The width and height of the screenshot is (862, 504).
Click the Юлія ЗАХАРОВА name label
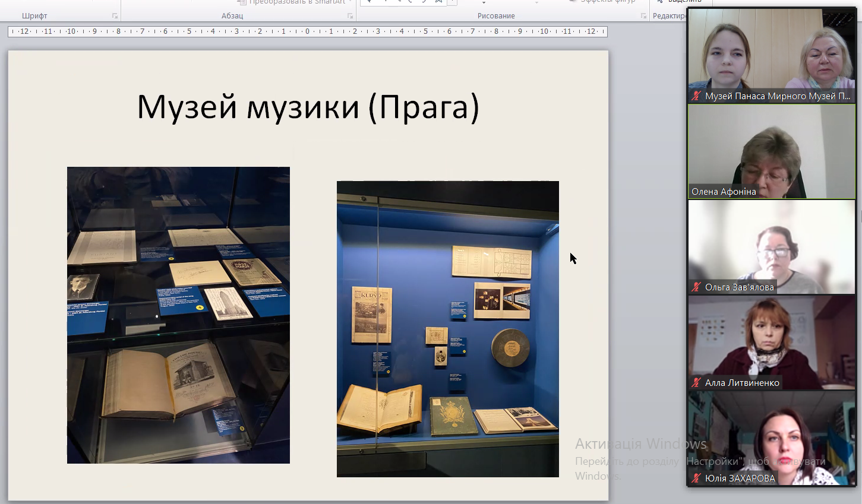(x=740, y=478)
